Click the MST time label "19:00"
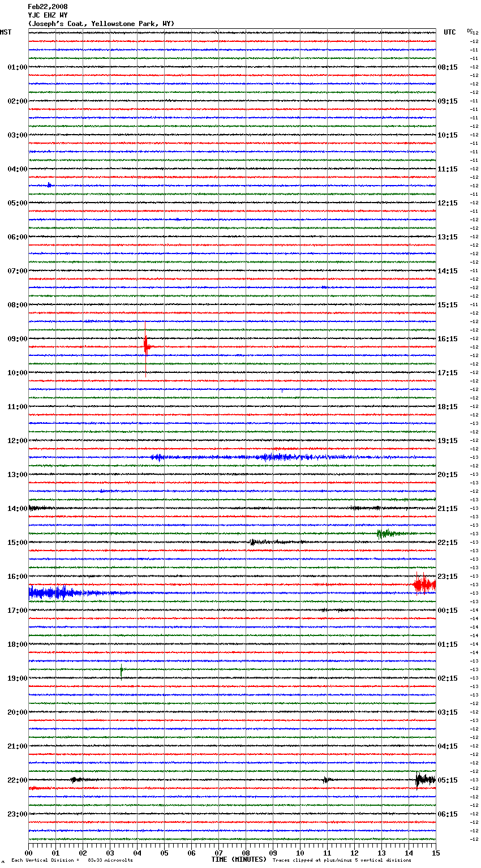The image size is (481, 868). coord(18,678)
